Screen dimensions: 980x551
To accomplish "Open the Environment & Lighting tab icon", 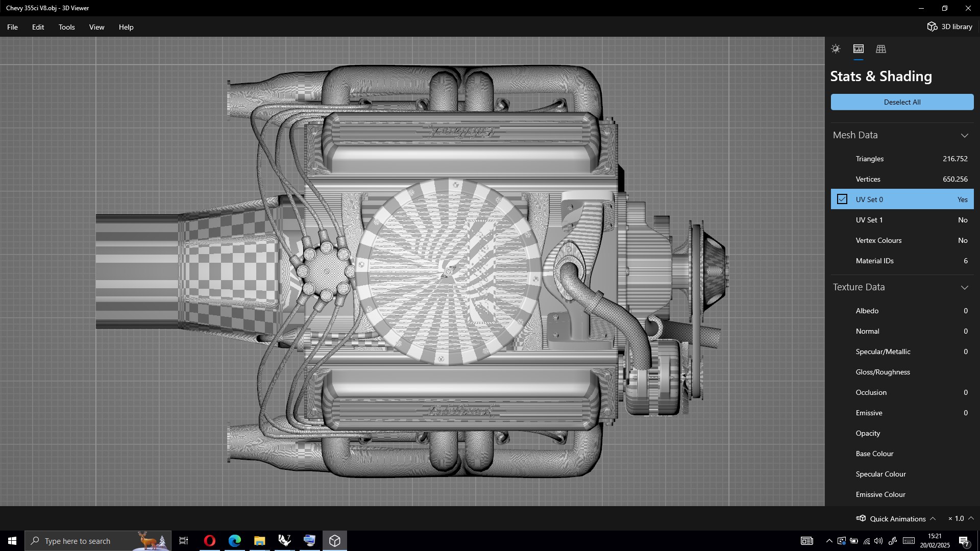I will pyautogui.click(x=836, y=49).
